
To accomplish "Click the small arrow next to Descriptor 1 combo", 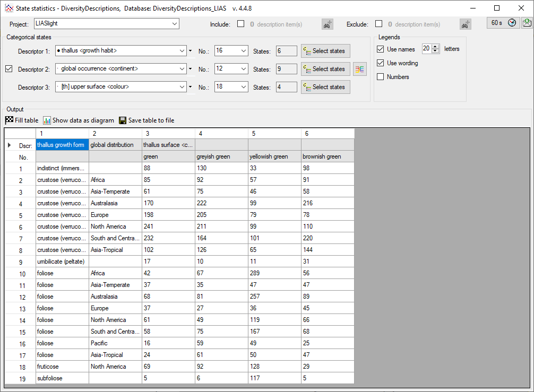I will coord(191,51).
